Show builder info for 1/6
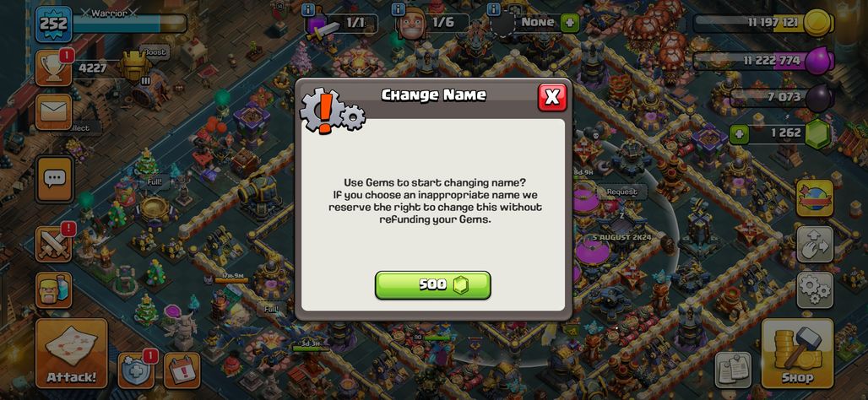Image resolution: width=868 pixels, height=400 pixels. pyautogui.click(x=399, y=9)
